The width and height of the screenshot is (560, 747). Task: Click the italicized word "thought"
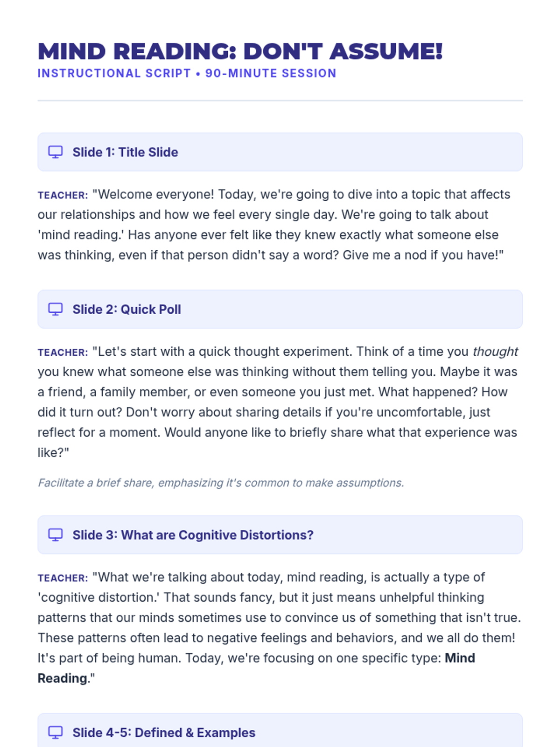[x=495, y=352]
